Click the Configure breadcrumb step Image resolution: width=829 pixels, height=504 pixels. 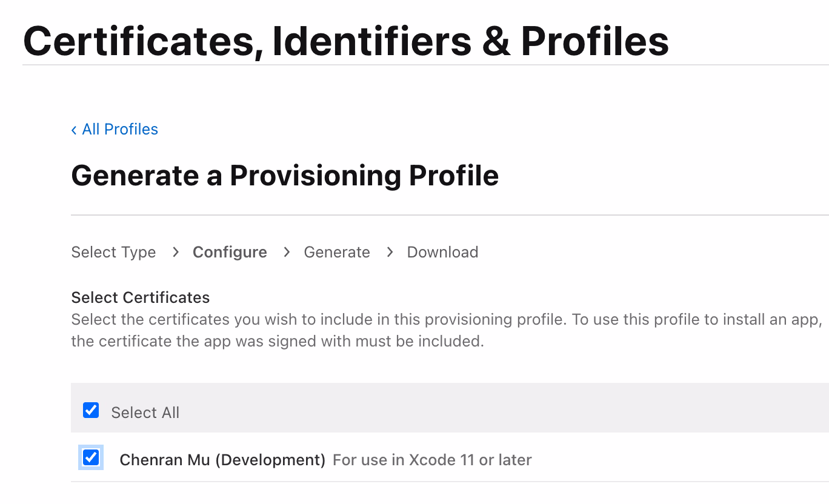pyautogui.click(x=230, y=252)
